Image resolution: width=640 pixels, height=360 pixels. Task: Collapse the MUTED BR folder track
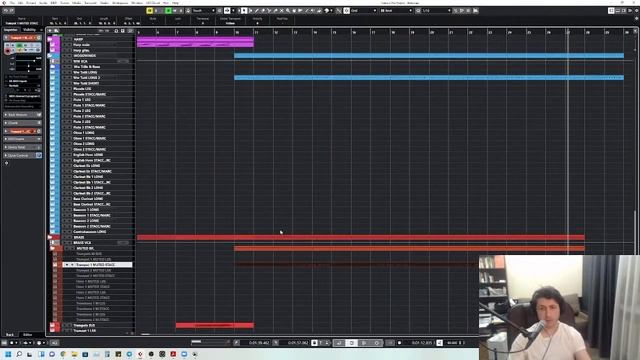[x=53, y=248]
